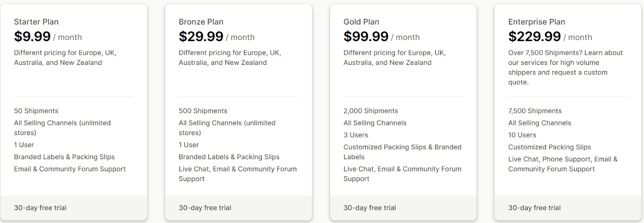Start Enterprise plan's 30-day free trial
The image size is (644, 223).
(x=534, y=208)
